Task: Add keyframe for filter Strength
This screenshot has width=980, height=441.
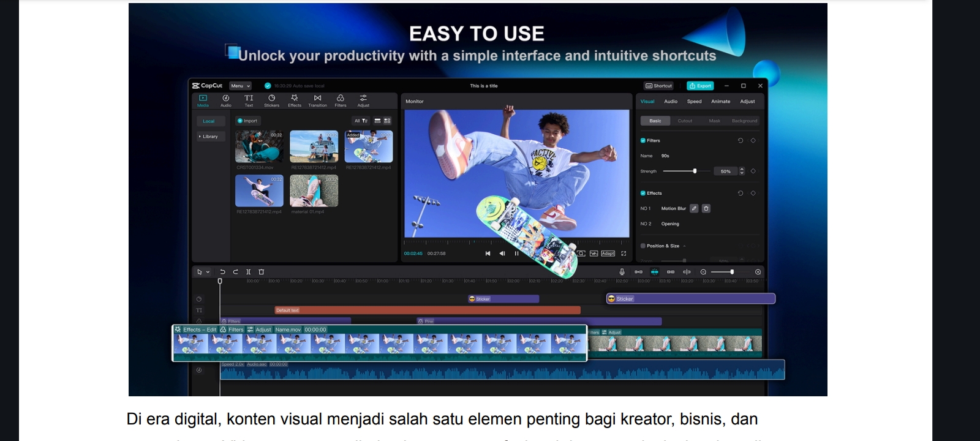Action: [753, 171]
